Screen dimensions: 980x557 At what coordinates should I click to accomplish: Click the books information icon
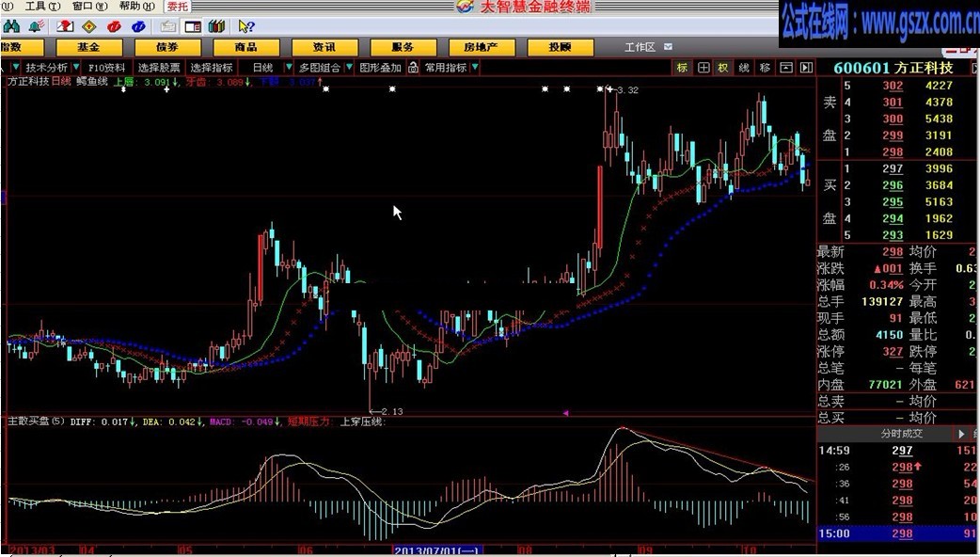[x=217, y=26]
